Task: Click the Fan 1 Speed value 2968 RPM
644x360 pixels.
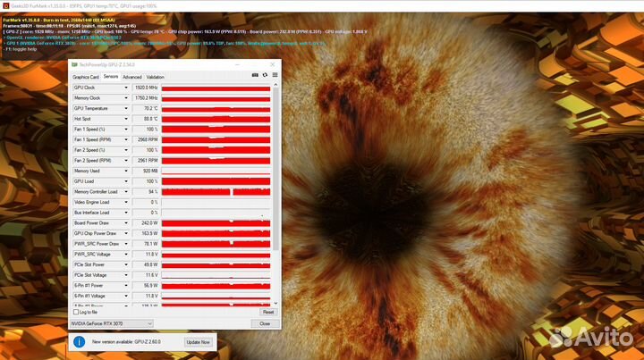Action: coord(146,140)
